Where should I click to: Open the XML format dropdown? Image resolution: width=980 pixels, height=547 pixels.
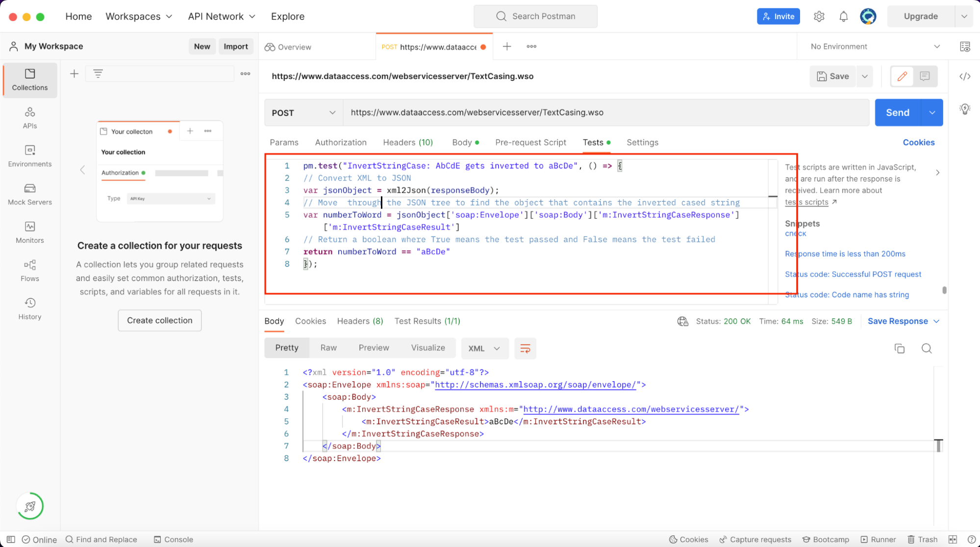point(484,348)
